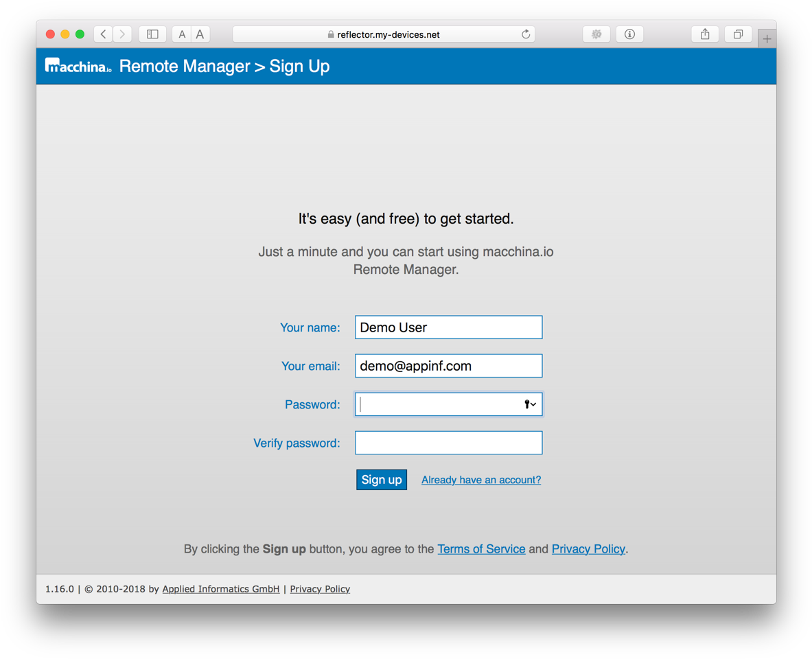This screenshot has width=812, height=659.
Task: Click the Your email label
Action: (310, 367)
